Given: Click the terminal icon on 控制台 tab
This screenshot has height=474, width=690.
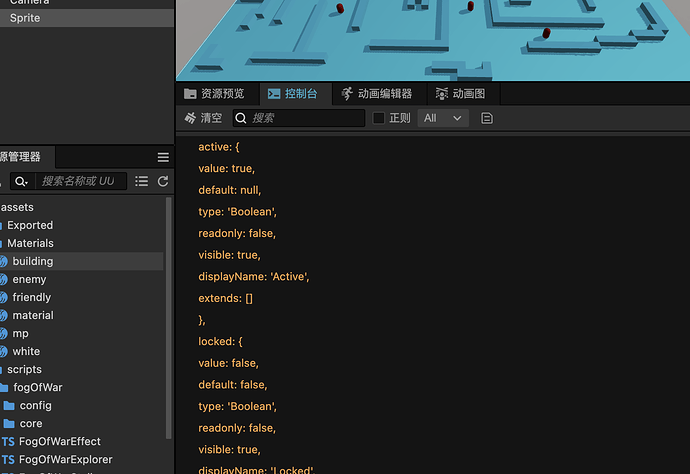Looking at the screenshot, I should (274, 94).
